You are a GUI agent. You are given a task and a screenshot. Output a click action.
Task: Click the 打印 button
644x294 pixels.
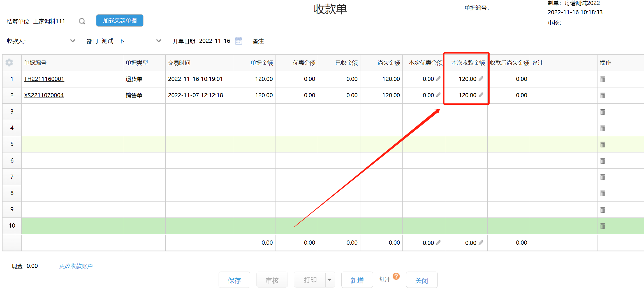(310, 280)
